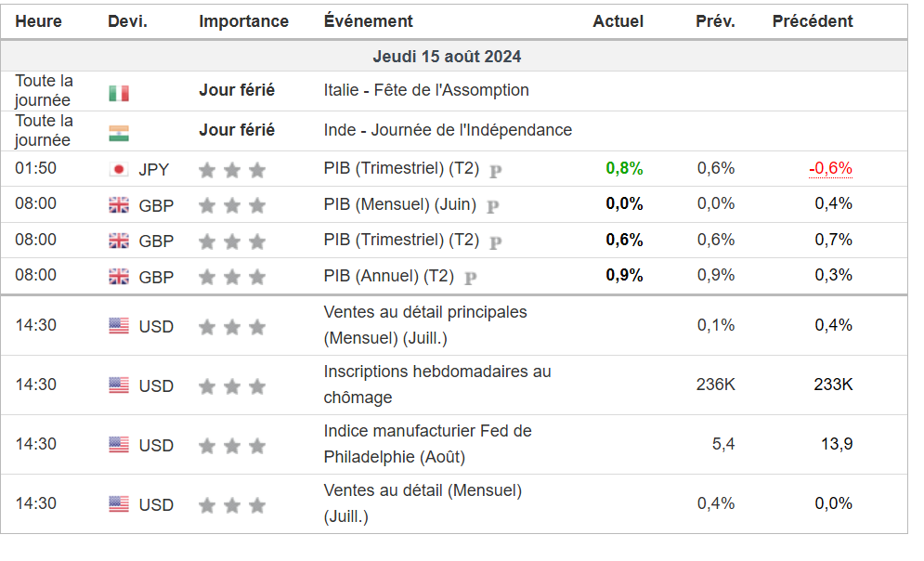Click the 'Jeudi 15 août 2024' date header
This screenshot has height=561, width=924.
pyautogui.click(x=447, y=56)
